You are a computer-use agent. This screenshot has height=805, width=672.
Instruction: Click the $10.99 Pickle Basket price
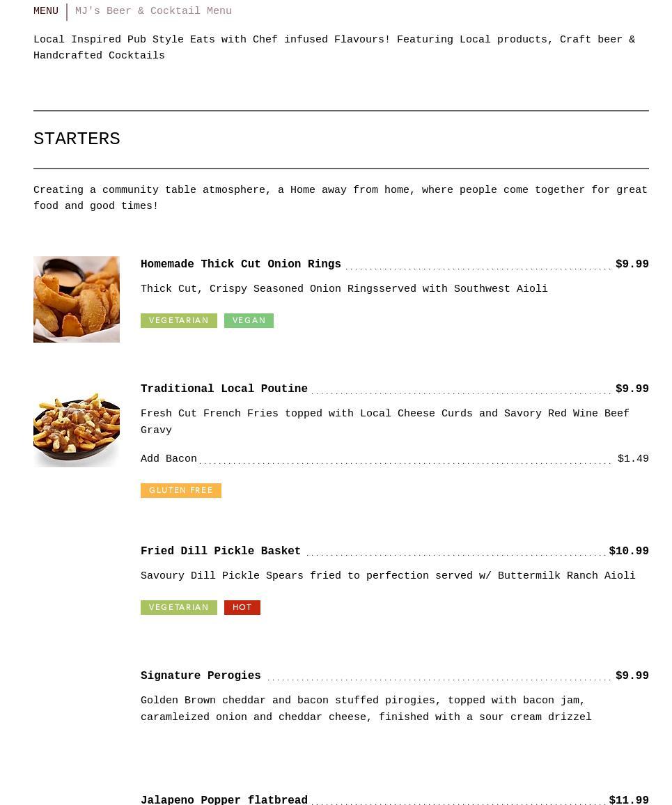click(x=628, y=552)
